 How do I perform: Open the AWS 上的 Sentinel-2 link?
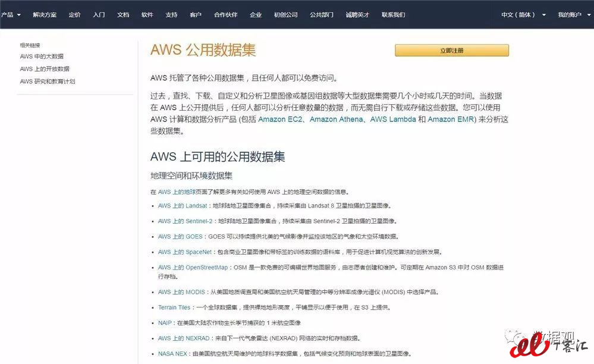click(x=186, y=221)
